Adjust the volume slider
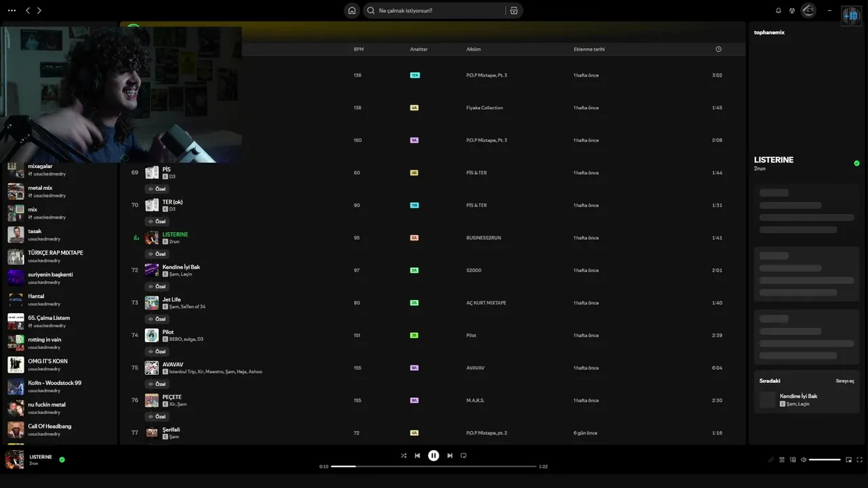This screenshot has width=868, height=488. (825, 460)
